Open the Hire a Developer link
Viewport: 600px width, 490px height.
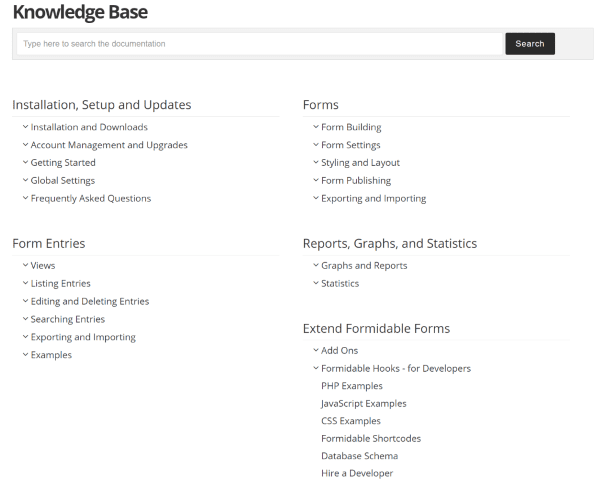point(357,474)
